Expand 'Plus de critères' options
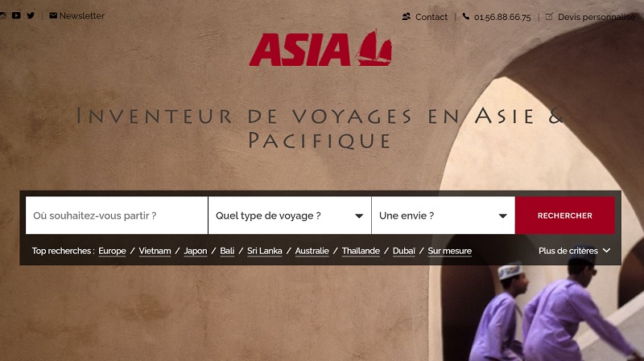Viewport: 644px width, 361px height. pos(574,251)
